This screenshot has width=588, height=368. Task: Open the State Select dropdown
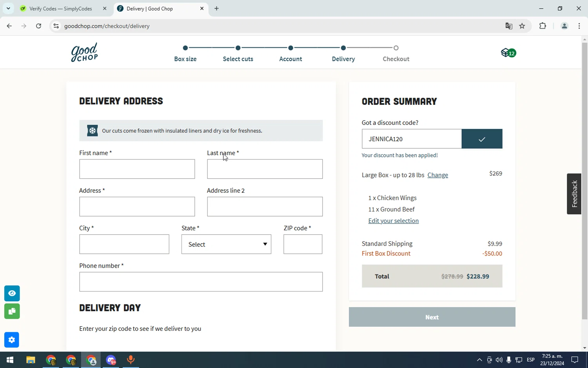click(x=226, y=244)
